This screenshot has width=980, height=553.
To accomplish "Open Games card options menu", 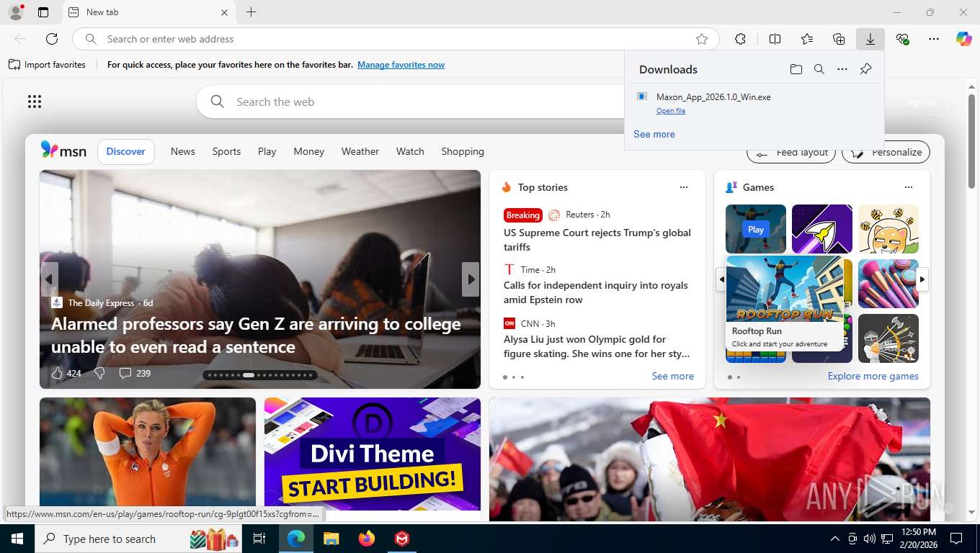I will pos(909,187).
